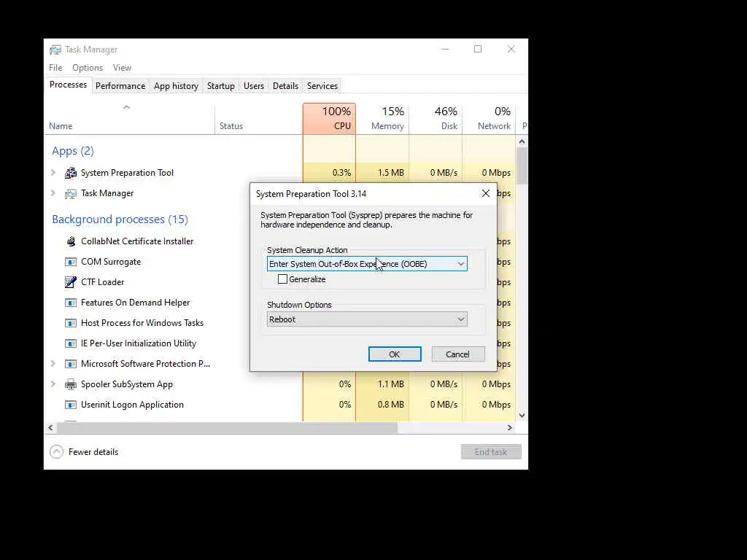The width and height of the screenshot is (747, 560).
Task: Select the IE Per-User Initialization Utility text
Action: pos(139,344)
